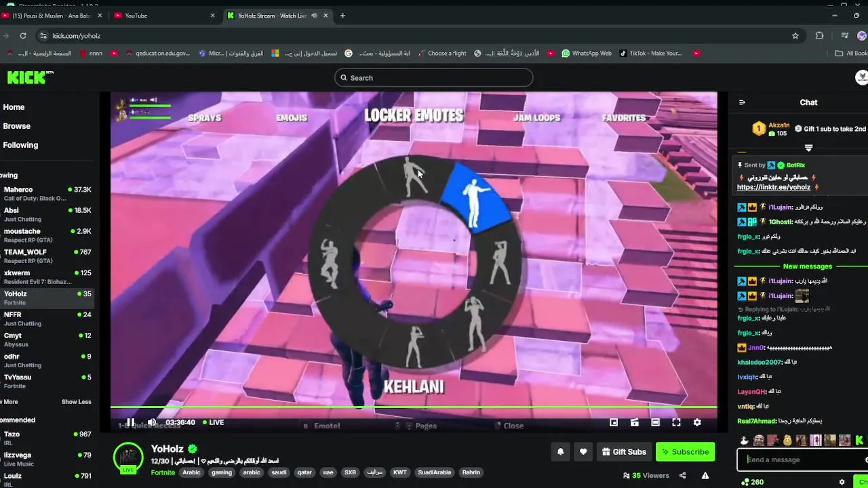Screen dimensions: 868x488
Task: Open Following in Kick sidebar
Action: click(20, 145)
